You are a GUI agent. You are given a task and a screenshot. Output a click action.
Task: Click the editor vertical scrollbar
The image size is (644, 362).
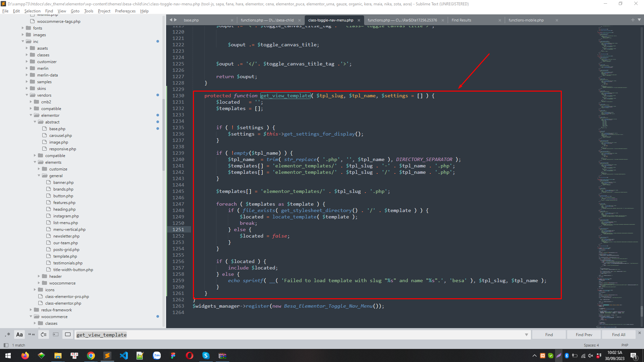(642, 311)
